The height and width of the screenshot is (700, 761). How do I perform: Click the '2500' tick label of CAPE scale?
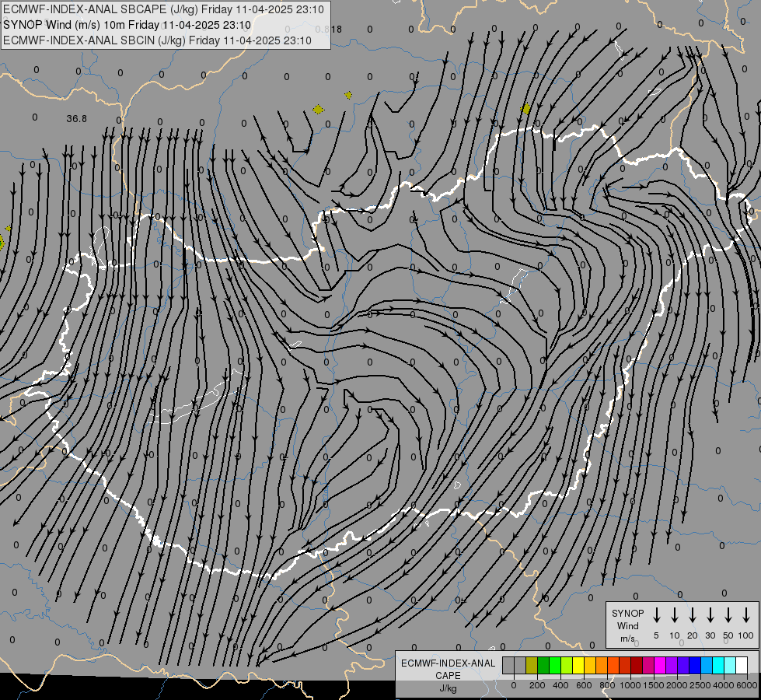700,685
